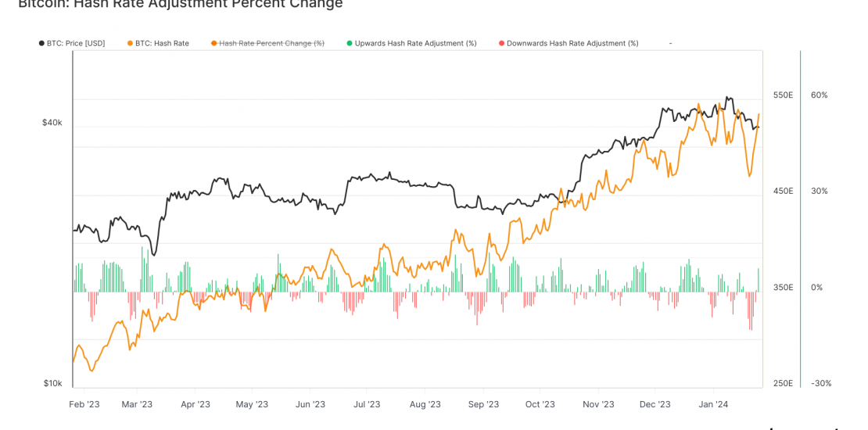Toggle the BTC: Price [USD] legend series

pos(76,43)
